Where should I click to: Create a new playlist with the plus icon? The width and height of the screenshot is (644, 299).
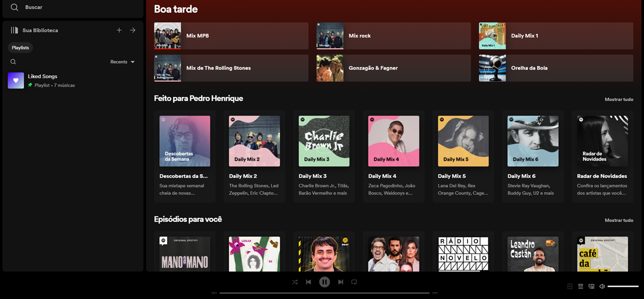pos(119,30)
